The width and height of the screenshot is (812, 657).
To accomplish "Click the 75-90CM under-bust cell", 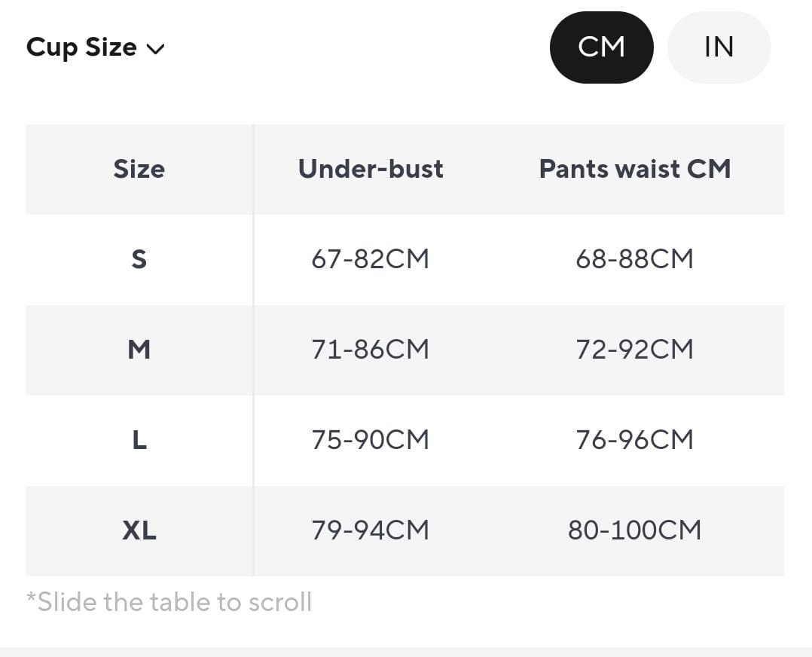I will [x=371, y=441].
